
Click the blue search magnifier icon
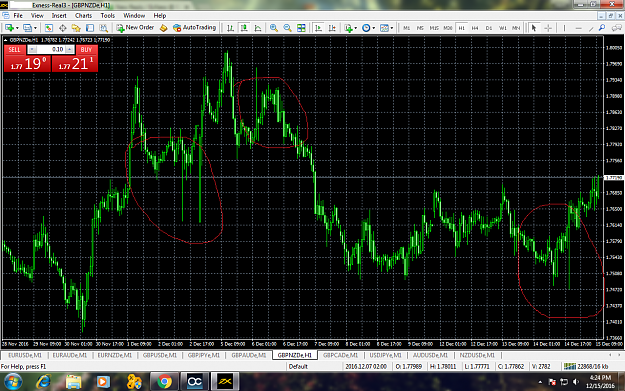(x=602, y=28)
